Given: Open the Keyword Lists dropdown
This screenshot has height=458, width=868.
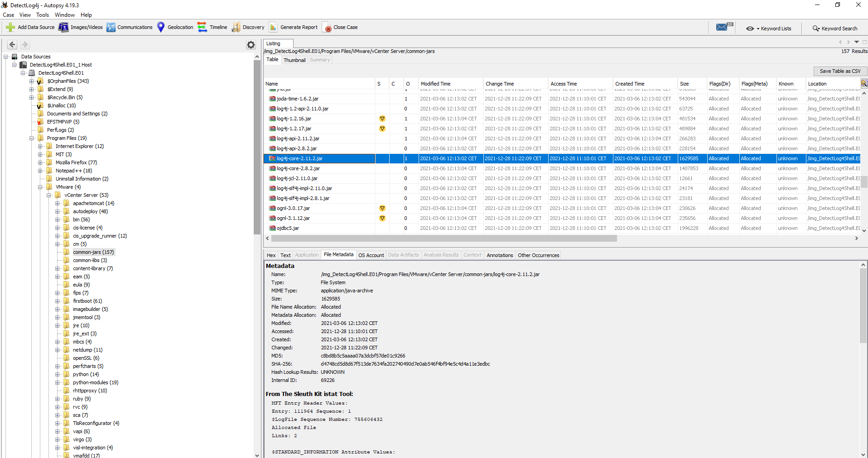Looking at the screenshot, I should [x=769, y=29].
